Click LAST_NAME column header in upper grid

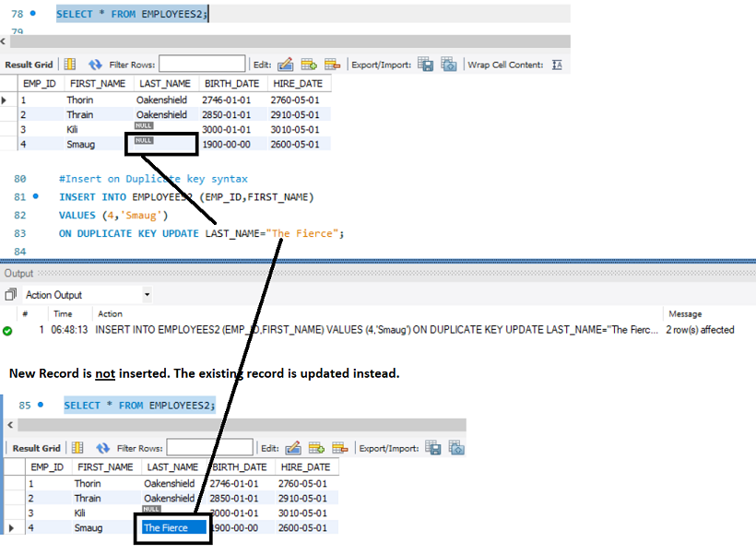click(165, 83)
